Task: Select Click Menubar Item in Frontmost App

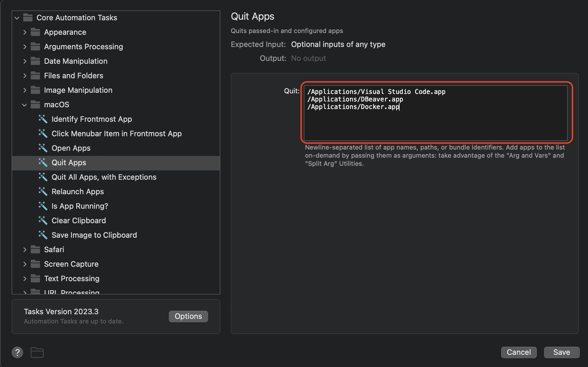Action: tap(116, 134)
